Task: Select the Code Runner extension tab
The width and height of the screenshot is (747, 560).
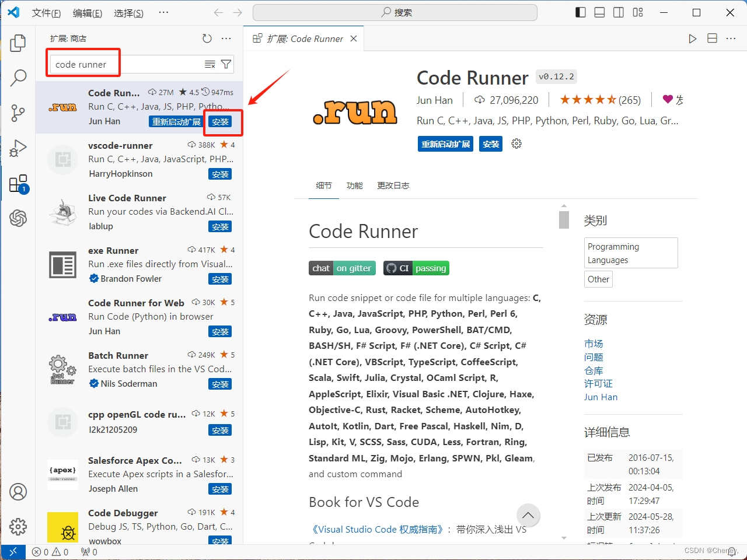Action: click(x=303, y=38)
